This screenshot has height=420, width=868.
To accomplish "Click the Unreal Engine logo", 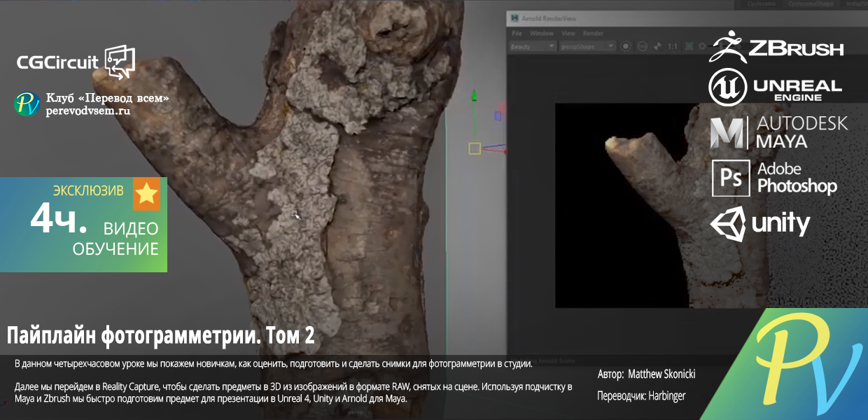I will coord(775,87).
